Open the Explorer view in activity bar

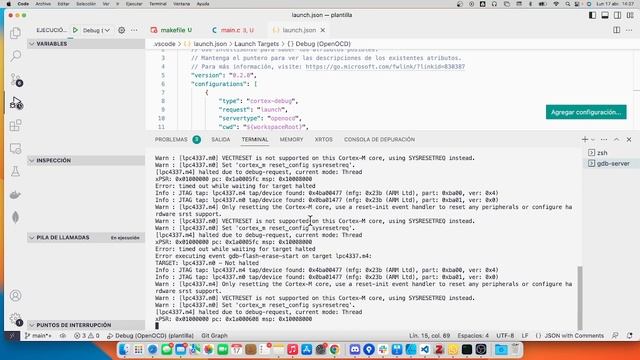16,33
